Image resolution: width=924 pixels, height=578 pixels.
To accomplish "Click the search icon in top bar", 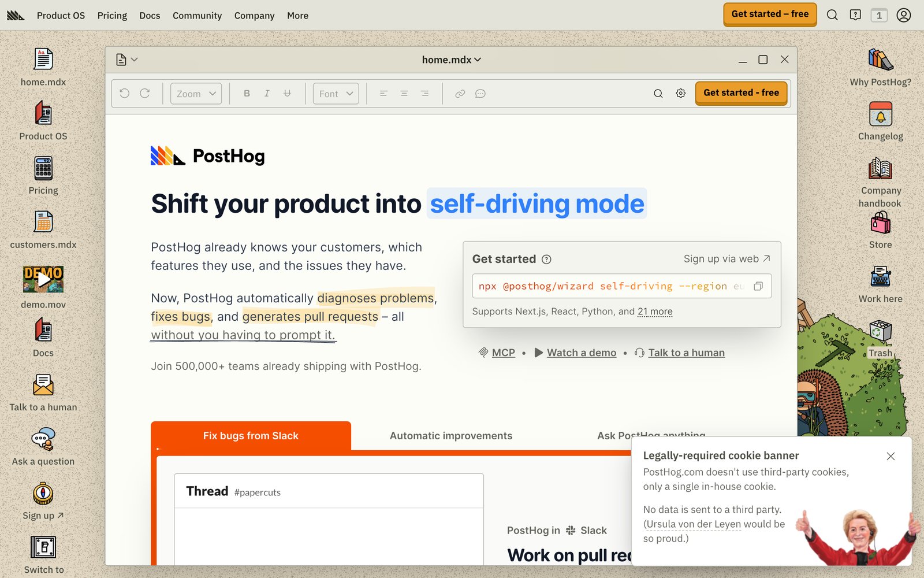I will pyautogui.click(x=832, y=15).
